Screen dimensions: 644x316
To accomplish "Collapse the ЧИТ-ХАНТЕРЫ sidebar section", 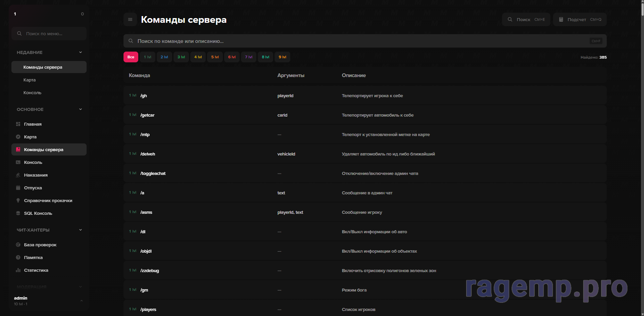I will [81, 230].
